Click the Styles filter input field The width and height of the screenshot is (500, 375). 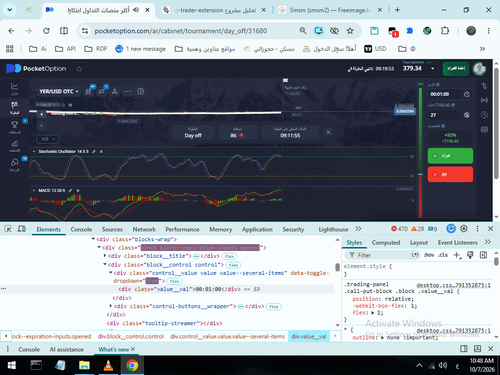[x=382, y=255]
